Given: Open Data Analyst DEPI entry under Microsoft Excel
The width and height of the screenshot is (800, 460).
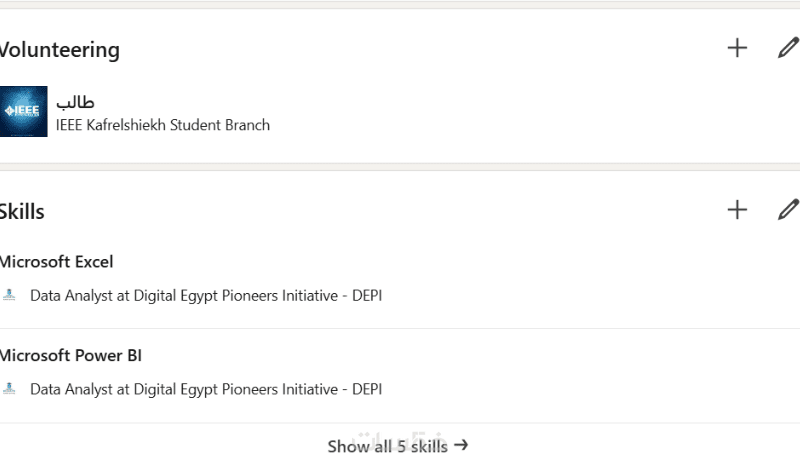Looking at the screenshot, I should pyautogui.click(x=206, y=296).
